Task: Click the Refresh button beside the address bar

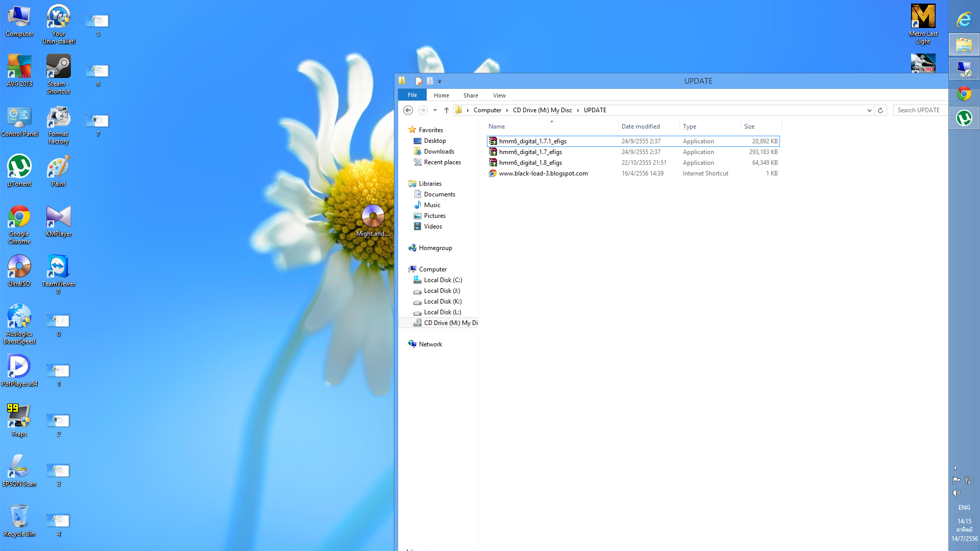Action: (880, 110)
